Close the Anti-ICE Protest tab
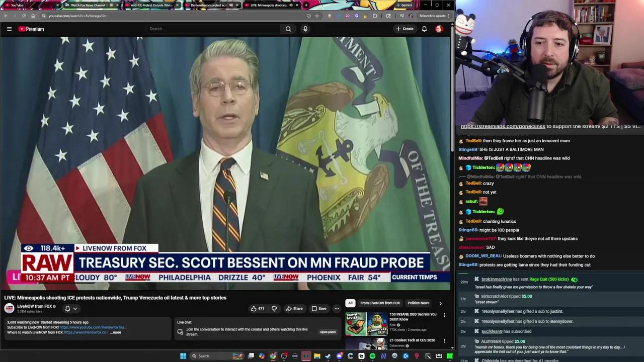Screen dimensions: 644x362 [177, 5]
